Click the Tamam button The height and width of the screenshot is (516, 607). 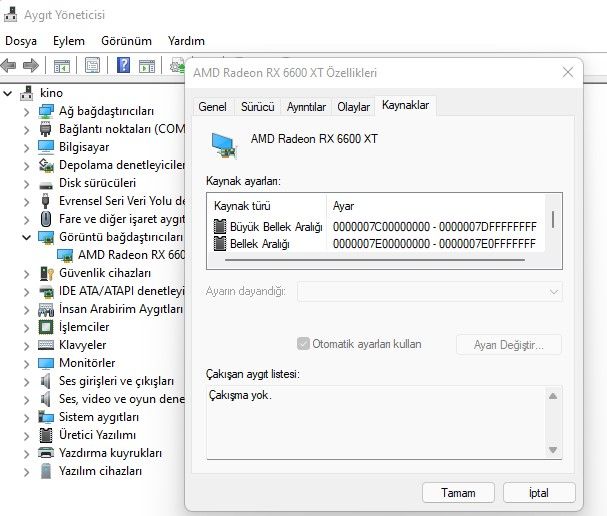tap(458, 493)
